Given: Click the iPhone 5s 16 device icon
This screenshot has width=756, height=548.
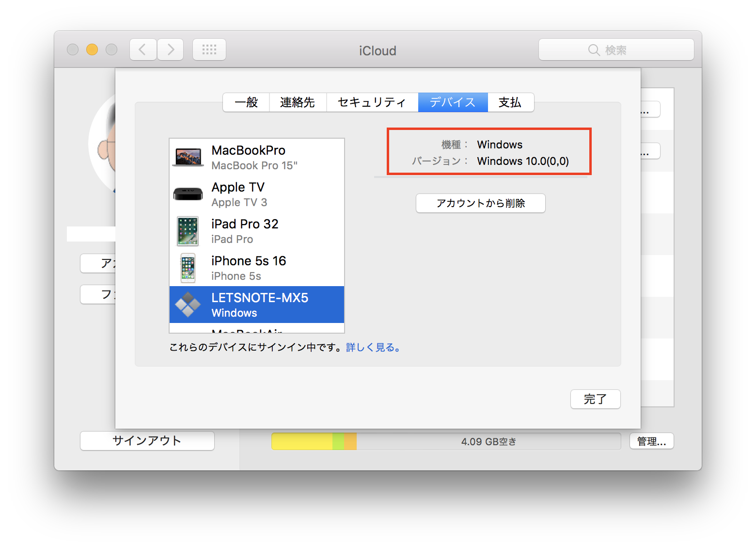Looking at the screenshot, I should pos(188,268).
